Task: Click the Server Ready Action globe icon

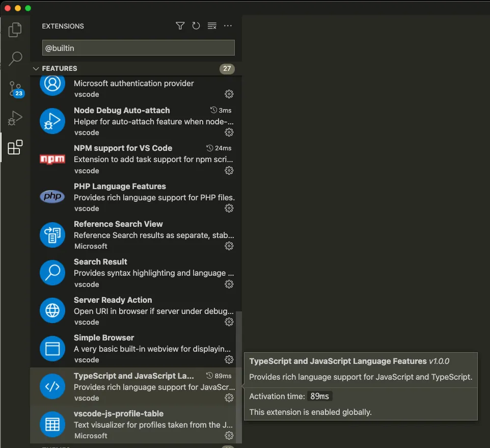Action: [52, 310]
